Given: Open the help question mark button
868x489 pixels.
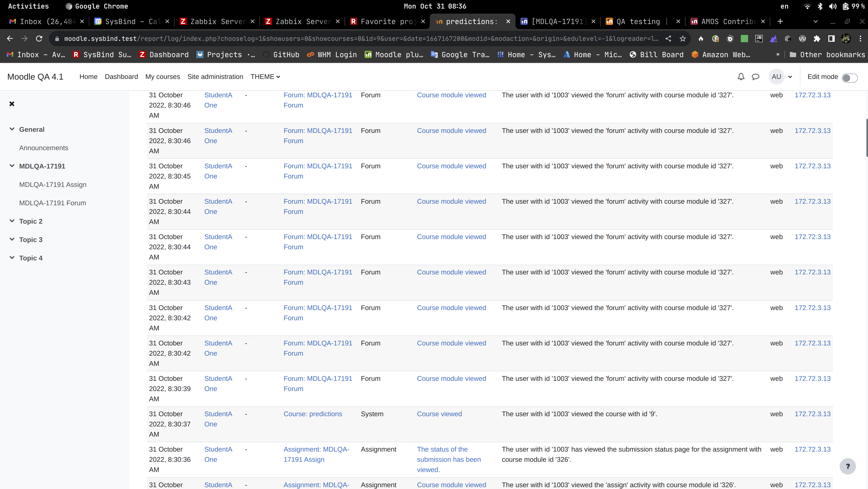Looking at the screenshot, I should [x=848, y=466].
